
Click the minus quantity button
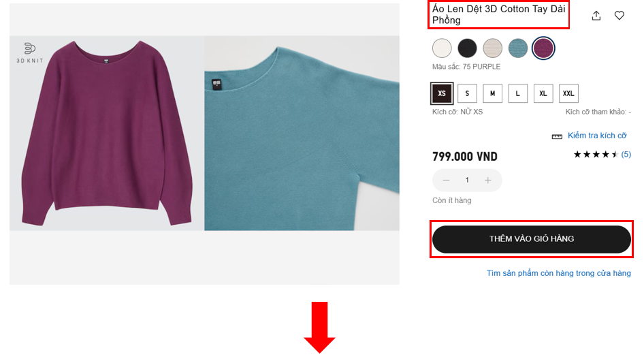point(446,180)
